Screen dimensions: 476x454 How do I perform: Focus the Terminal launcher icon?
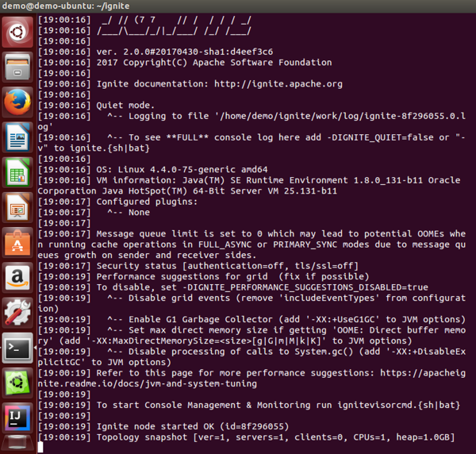click(17, 348)
